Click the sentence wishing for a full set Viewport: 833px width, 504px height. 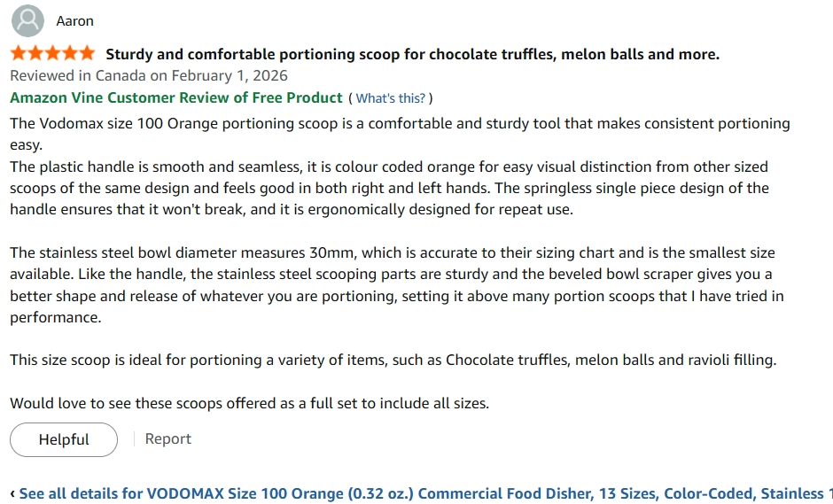249,403
